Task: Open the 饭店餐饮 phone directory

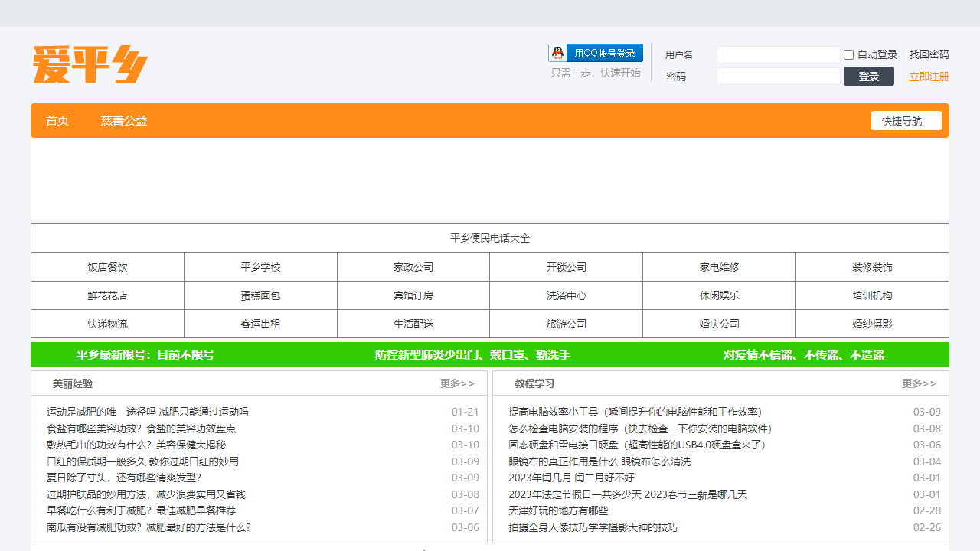Action: tap(107, 267)
